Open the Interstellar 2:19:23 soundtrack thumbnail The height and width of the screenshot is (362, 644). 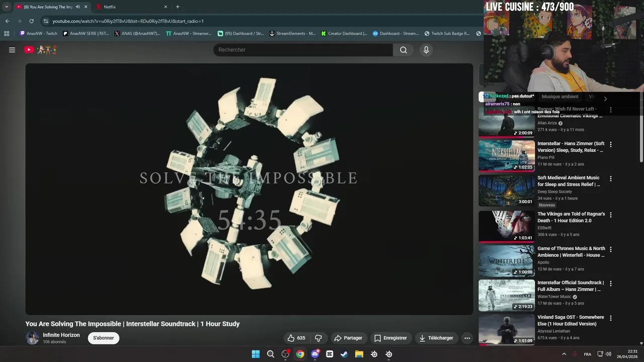[506, 295]
